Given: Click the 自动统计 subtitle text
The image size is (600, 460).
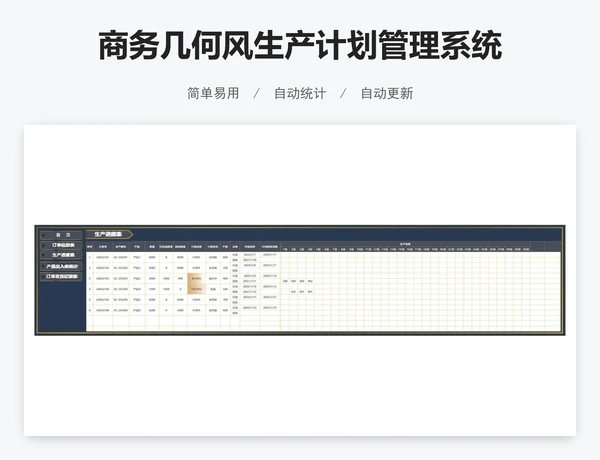Looking at the screenshot, I should click(x=300, y=93).
